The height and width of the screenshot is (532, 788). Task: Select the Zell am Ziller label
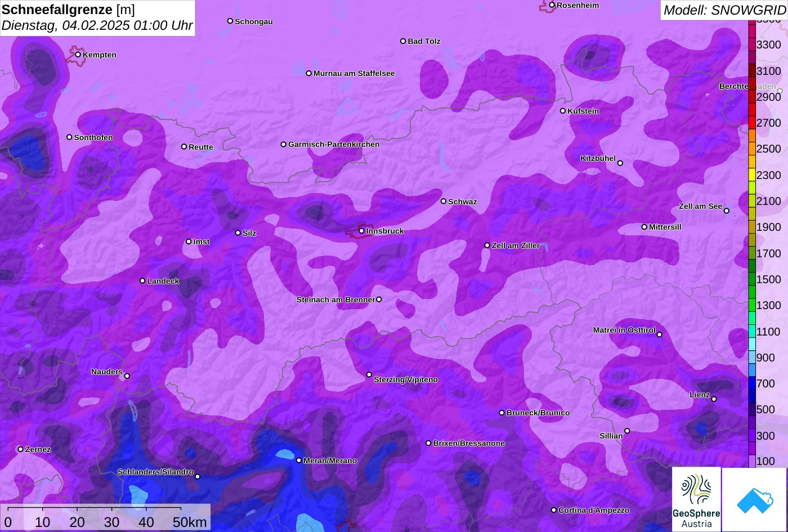coord(516,245)
